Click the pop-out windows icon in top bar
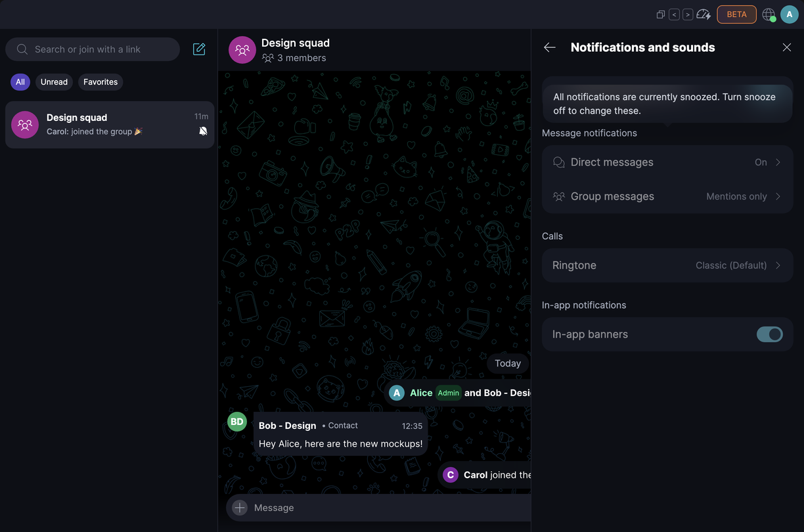 point(661,14)
